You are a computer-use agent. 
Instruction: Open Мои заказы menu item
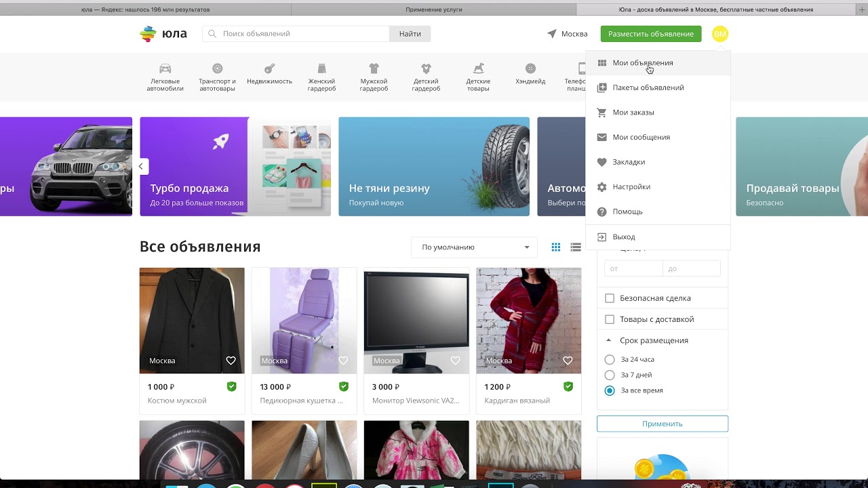point(658,113)
